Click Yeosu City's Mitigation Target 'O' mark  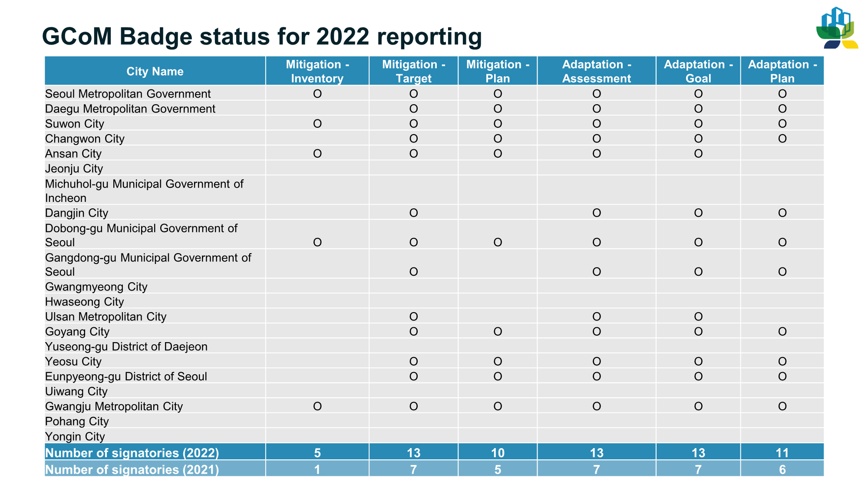(414, 361)
